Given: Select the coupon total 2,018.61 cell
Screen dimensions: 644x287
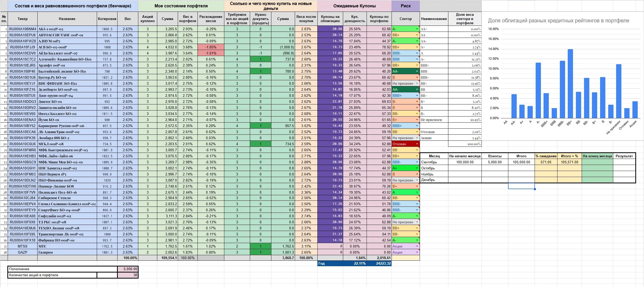Looking at the screenshot, I should pos(379,258).
